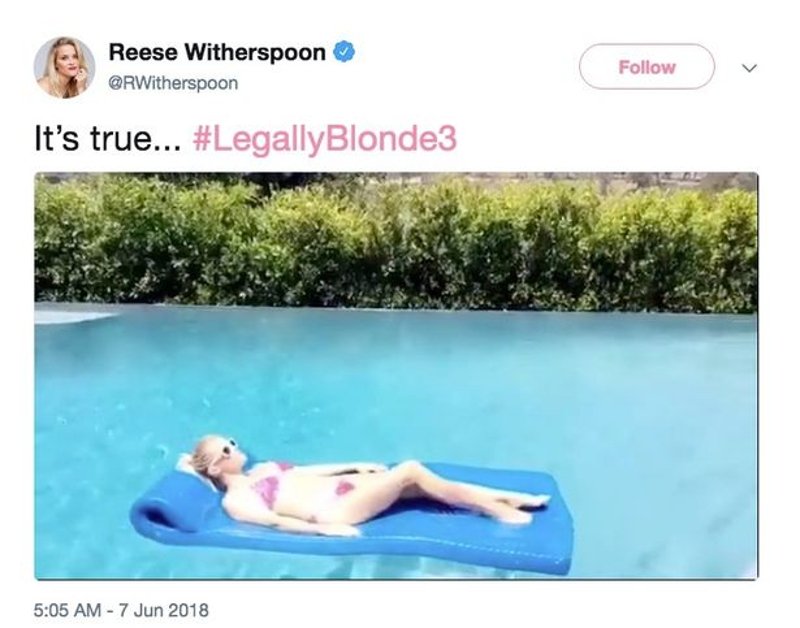Follow the Reese Witherspoon account
Viewport: 800px width, 628px height.
[646, 67]
